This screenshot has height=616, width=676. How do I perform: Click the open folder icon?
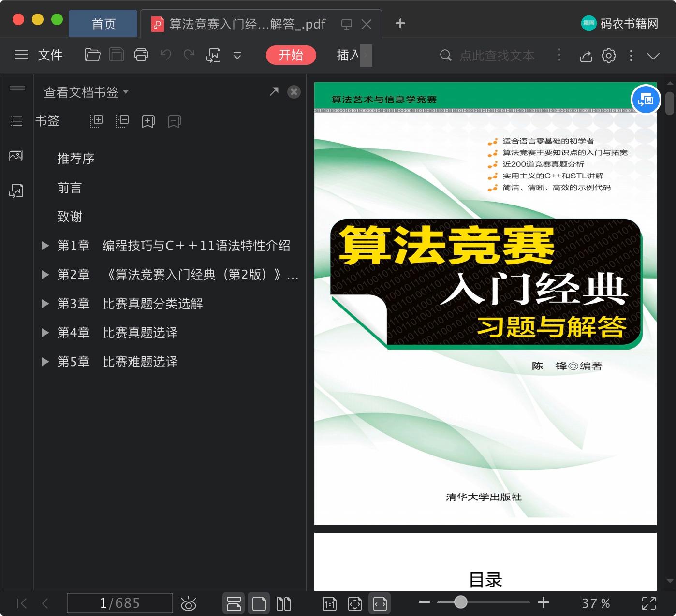pyautogui.click(x=92, y=55)
